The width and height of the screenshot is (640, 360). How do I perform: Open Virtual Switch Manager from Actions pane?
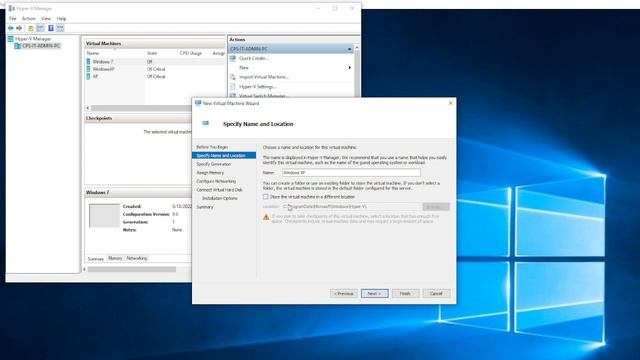pos(264,96)
